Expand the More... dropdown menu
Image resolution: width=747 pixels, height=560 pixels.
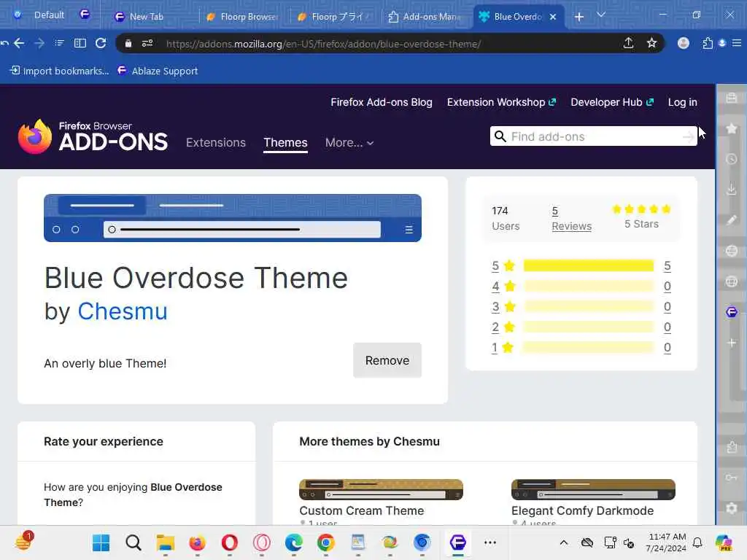point(349,142)
